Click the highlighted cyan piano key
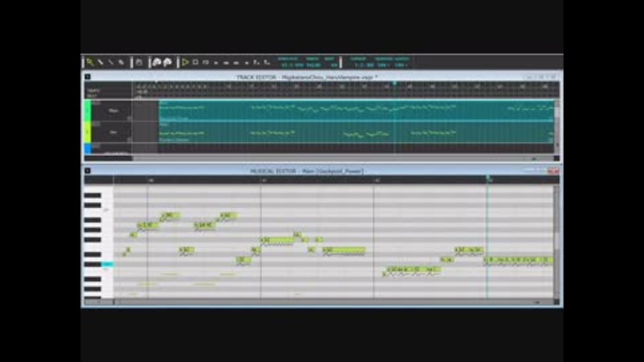Screen dimensions: 644x362 click(107, 264)
